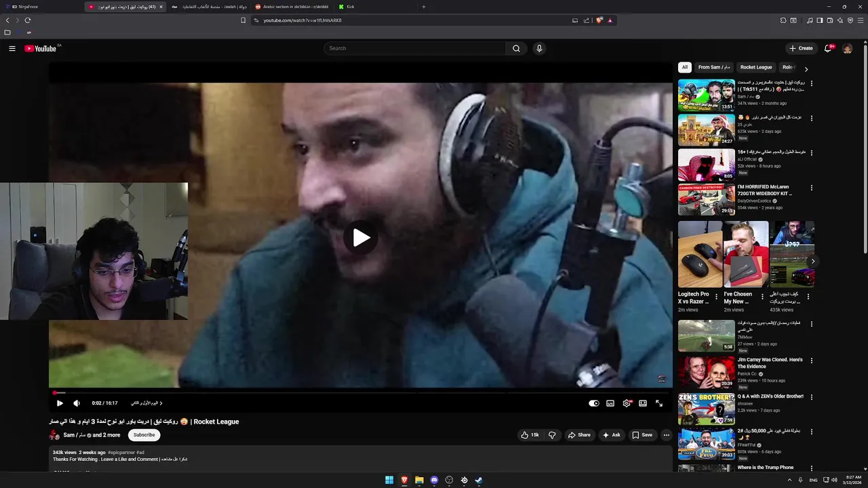This screenshot has width=868, height=488.
Task: Open options for the McLaren 720GTR video
Action: pyautogui.click(x=812, y=188)
